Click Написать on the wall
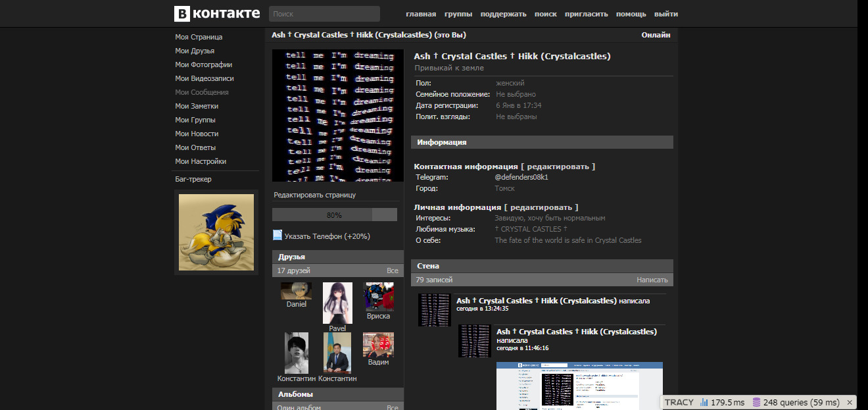This screenshot has height=410, width=868. [x=652, y=280]
